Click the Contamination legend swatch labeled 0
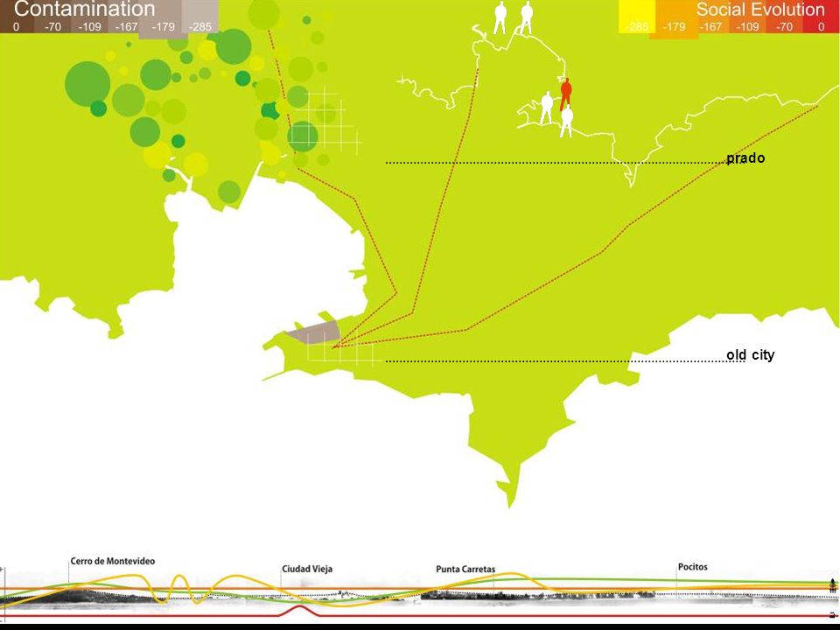840x630 pixels. click(16, 17)
